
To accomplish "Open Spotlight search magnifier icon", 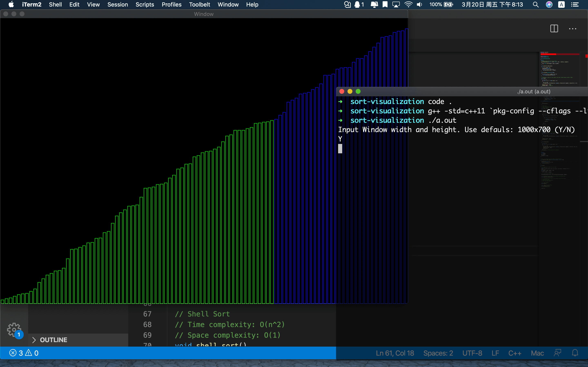I will click(536, 4).
